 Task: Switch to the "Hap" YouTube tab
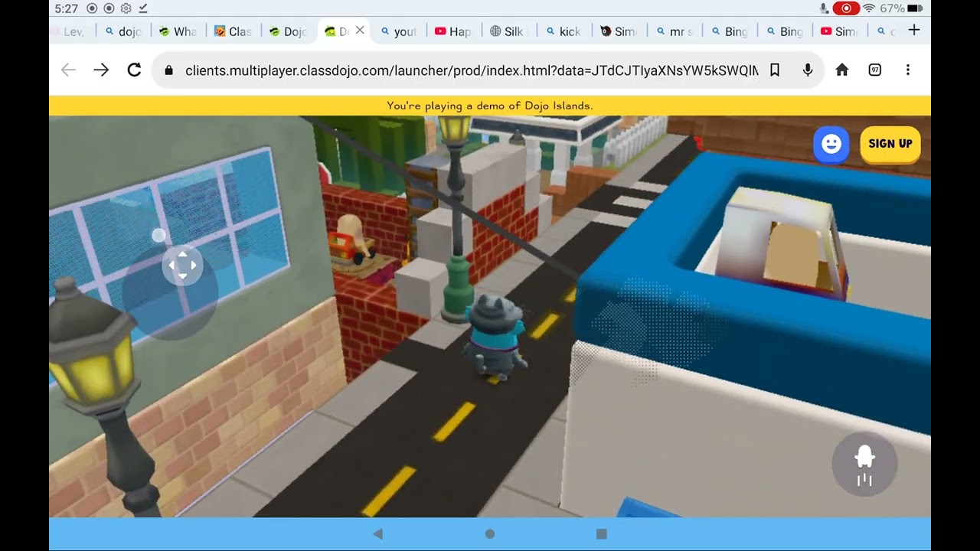[453, 31]
